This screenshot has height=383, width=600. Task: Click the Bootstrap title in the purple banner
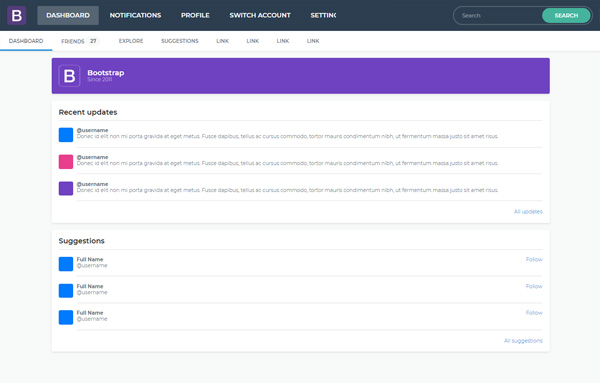coord(106,73)
